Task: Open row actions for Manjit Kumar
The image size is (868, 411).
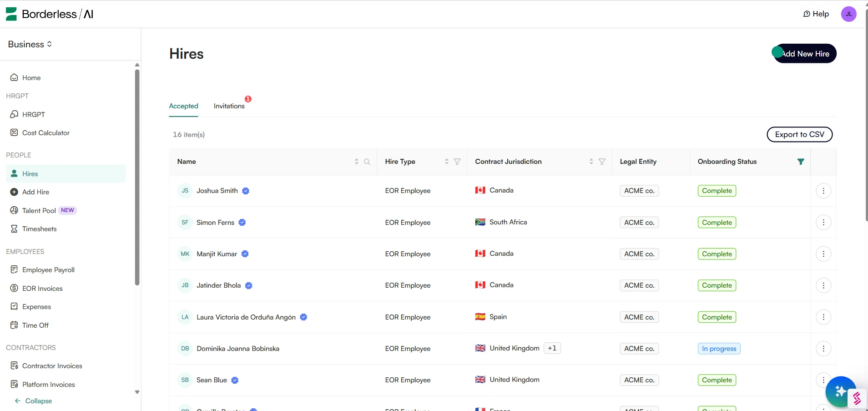Action: (x=823, y=254)
